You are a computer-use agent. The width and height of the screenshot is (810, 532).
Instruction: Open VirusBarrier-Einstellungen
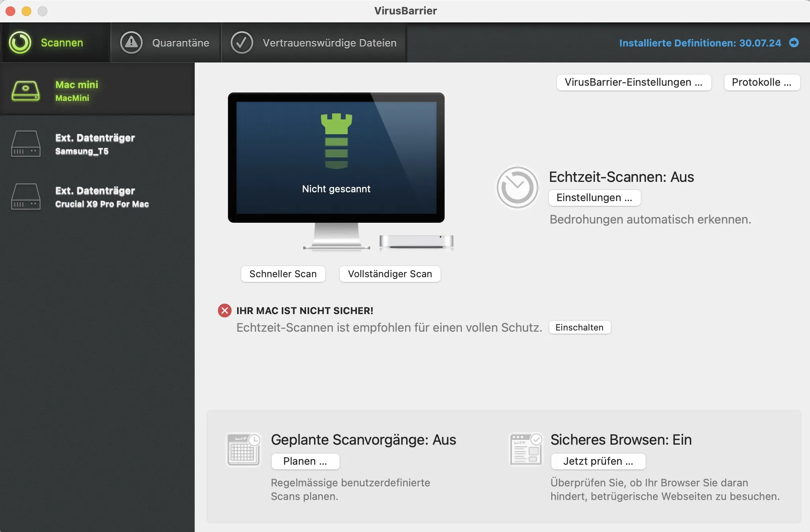[633, 82]
